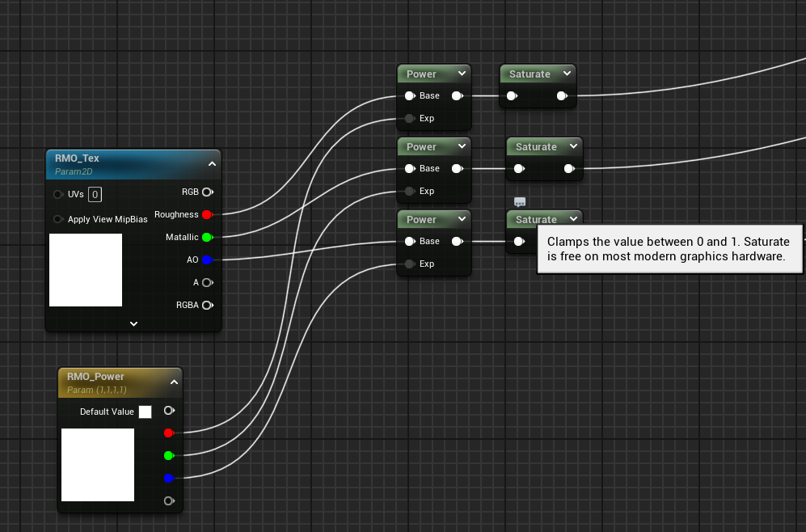The image size is (806, 532).
Task: Click the RGBA output pin on RMO_Tex
Action: 208,306
